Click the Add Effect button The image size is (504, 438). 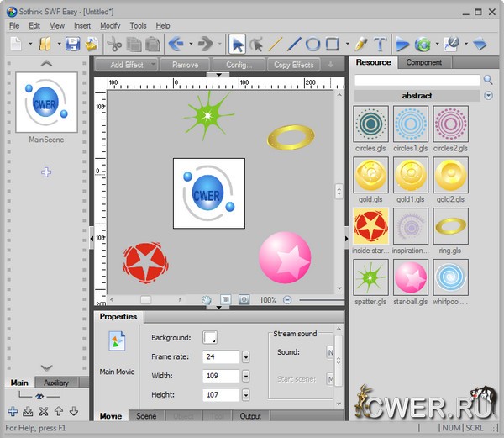(x=127, y=65)
